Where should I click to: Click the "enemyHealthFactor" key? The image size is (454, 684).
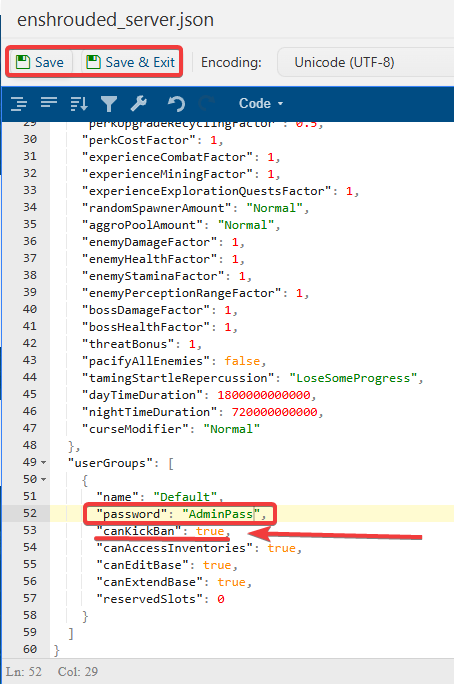coord(150,259)
